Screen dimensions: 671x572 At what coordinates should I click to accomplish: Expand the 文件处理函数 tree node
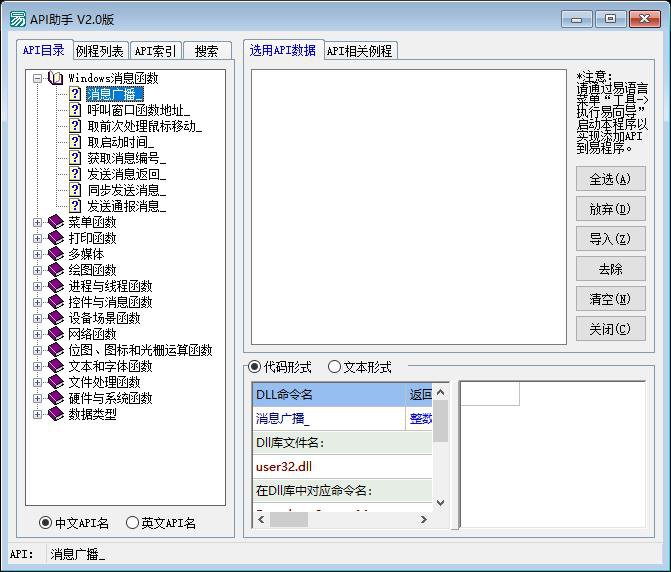pos(38,382)
